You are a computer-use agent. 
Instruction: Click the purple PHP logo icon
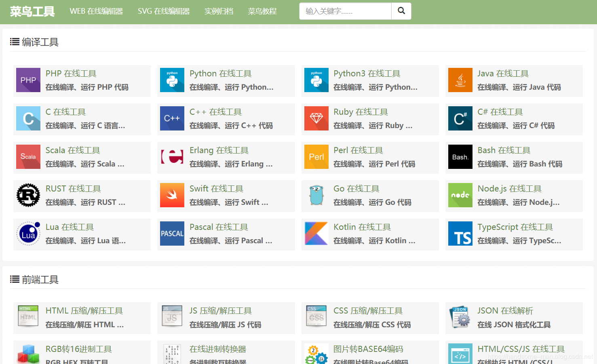(x=28, y=80)
